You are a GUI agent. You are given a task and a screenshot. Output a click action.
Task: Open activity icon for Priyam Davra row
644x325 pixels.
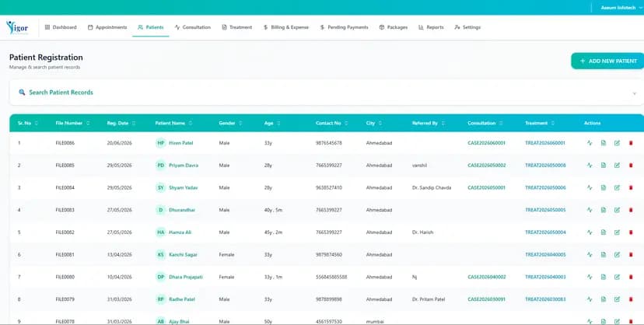590,166
